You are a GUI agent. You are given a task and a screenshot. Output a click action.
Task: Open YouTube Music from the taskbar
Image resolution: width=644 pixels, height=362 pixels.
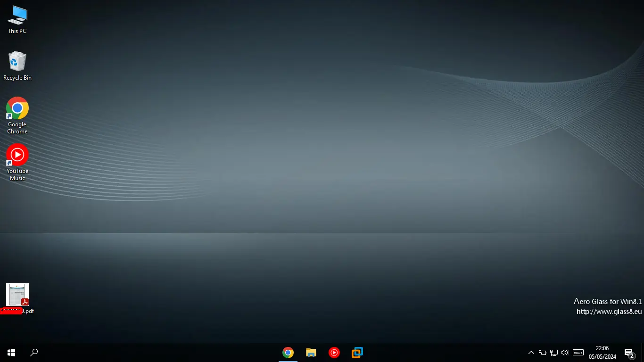[334, 353]
